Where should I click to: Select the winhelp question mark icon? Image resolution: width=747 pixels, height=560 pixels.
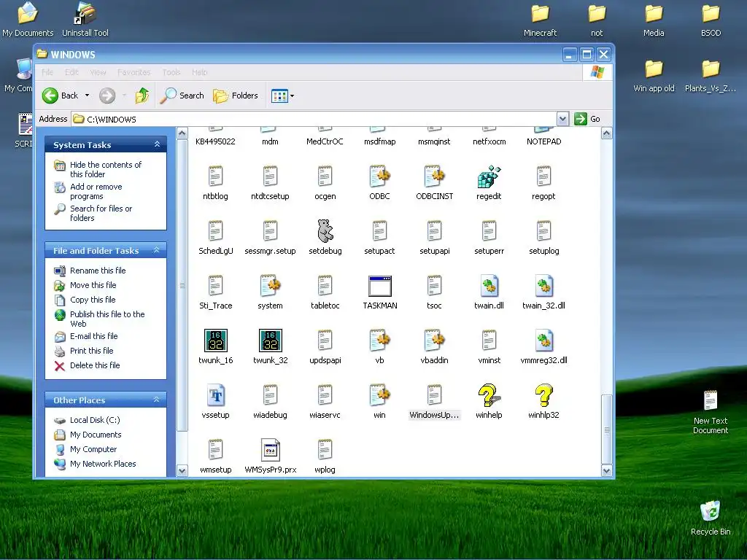(489, 395)
